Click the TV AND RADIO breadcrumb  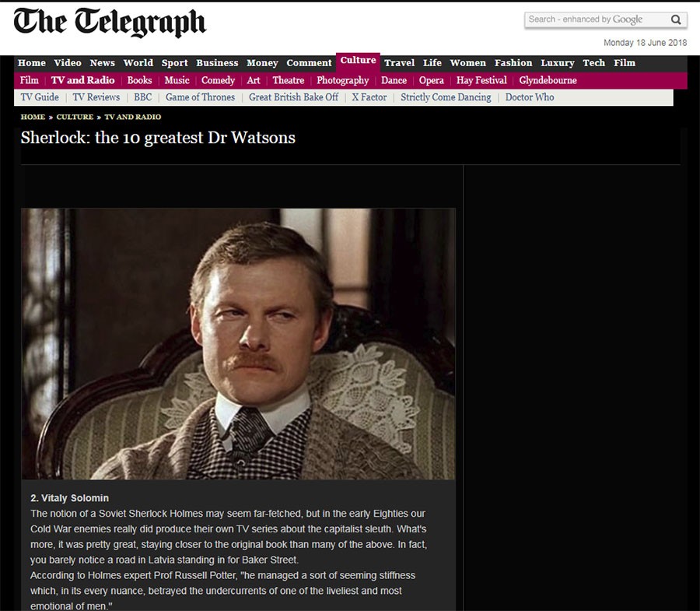click(132, 117)
